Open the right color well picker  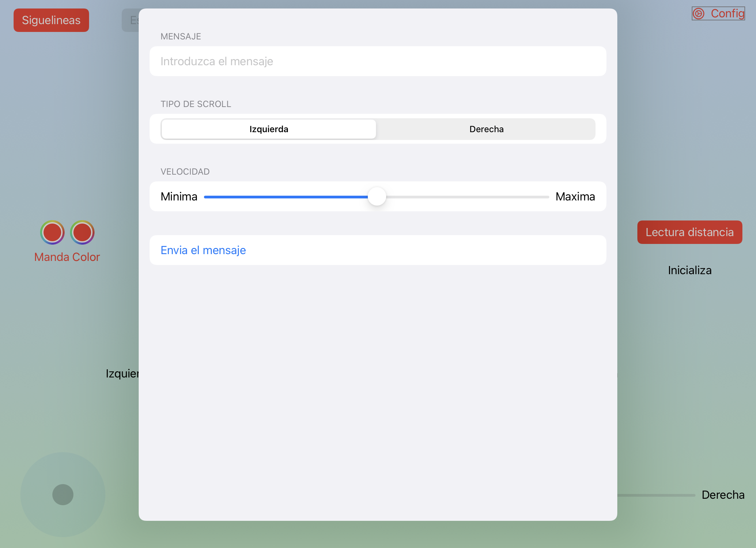click(x=82, y=232)
